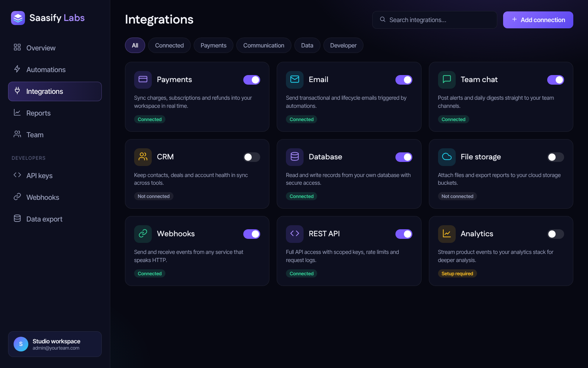Open Webhooks in the Developers sidebar section
The height and width of the screenshot is (368, 588).
coord(55,197)
